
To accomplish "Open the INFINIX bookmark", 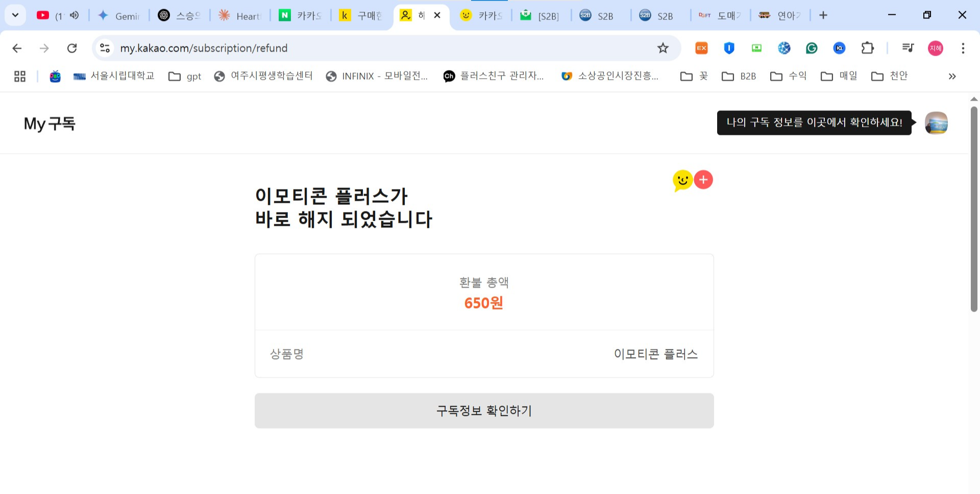I will [x=377, y=76].
